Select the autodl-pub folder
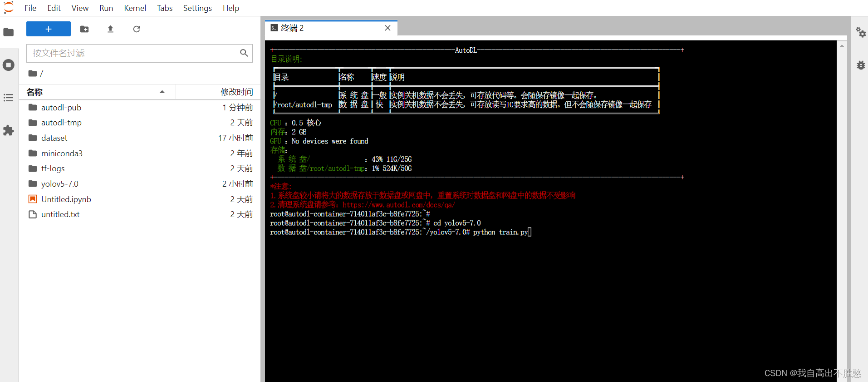Image resolution: width=868 pixels, height=382 pixels. 140,108
